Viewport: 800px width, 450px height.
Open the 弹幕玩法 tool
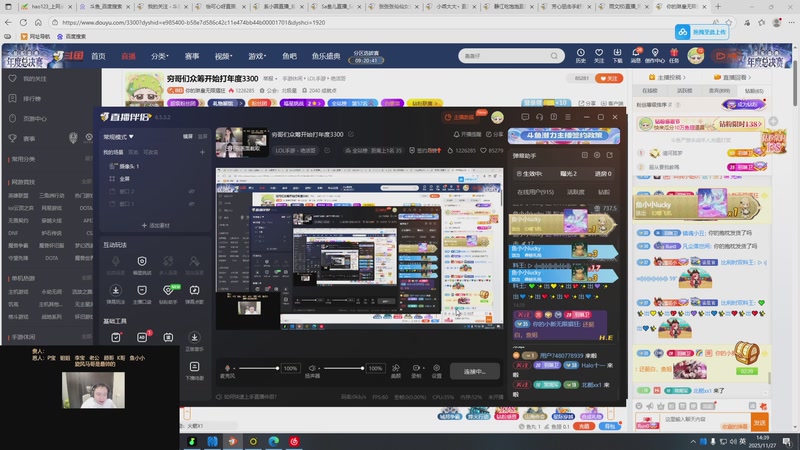pos(116,294)
